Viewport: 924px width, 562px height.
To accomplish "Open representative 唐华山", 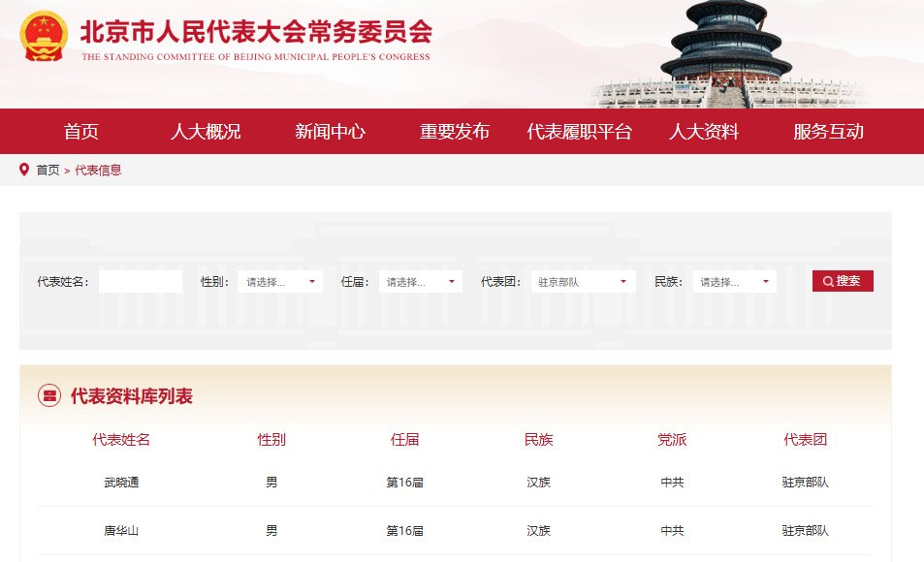I will pos(121,531).
